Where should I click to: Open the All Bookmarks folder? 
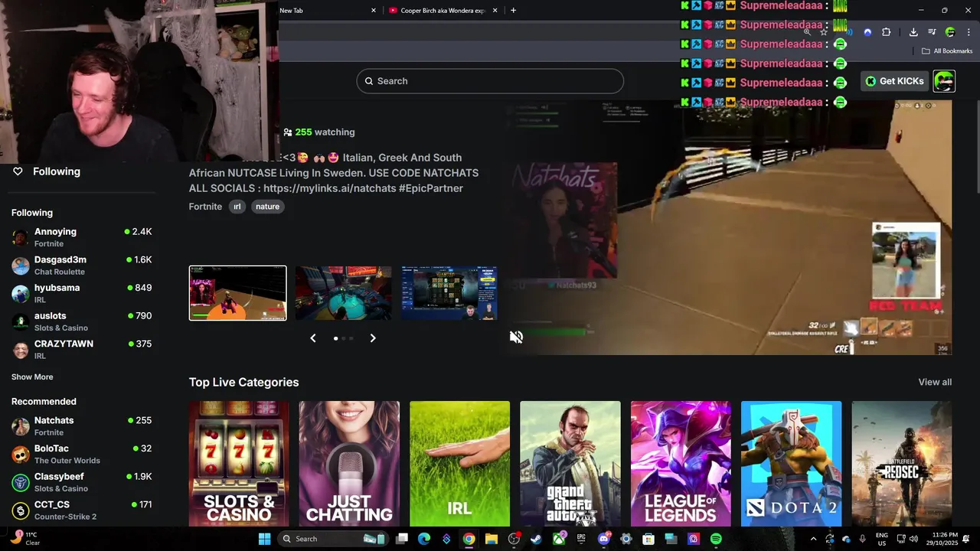pyautogui.click(x=947, y=51)
